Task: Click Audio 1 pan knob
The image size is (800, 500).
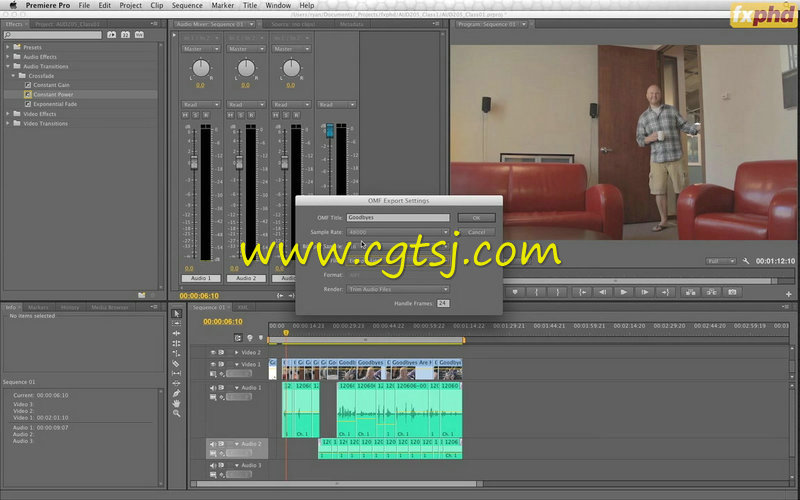Action: point(201,68)
